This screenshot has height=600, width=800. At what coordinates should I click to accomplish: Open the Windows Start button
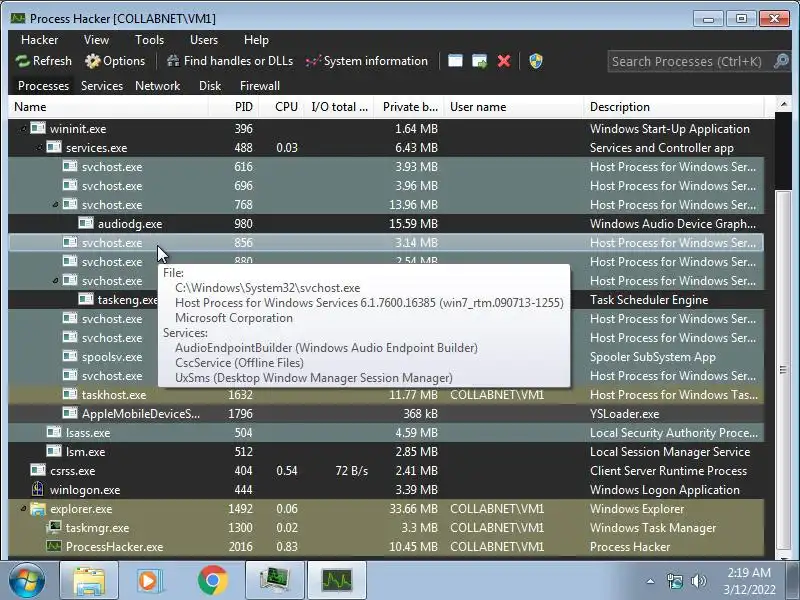pos(27,580)
